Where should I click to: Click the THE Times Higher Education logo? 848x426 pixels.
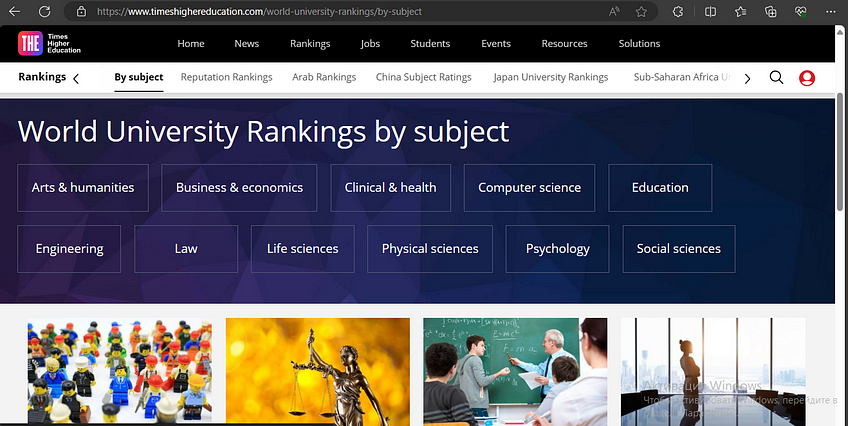point(49,43)
